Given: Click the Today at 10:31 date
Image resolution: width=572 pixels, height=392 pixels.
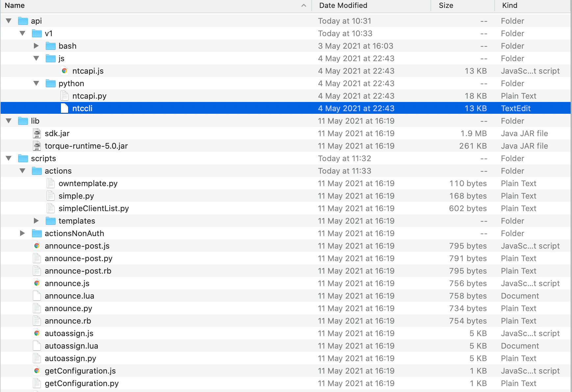Looking at the screenshot, I should [x=345, y=21].
